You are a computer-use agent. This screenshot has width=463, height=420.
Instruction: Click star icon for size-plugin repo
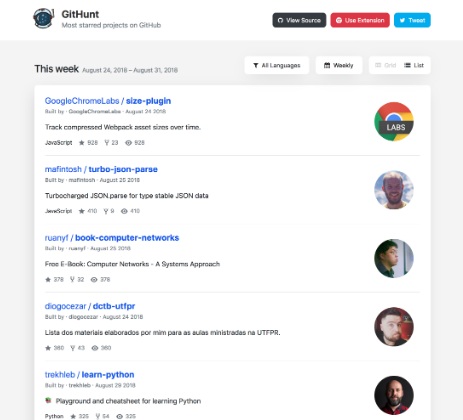pyautogui.click(x=82, y=143)
